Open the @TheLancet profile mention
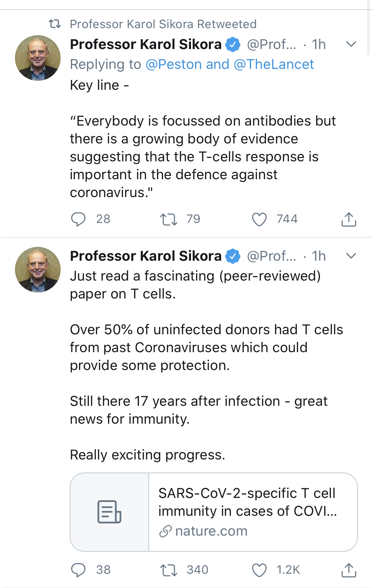The height and width of the screenshot is (588, 373). tap(274, 64)
